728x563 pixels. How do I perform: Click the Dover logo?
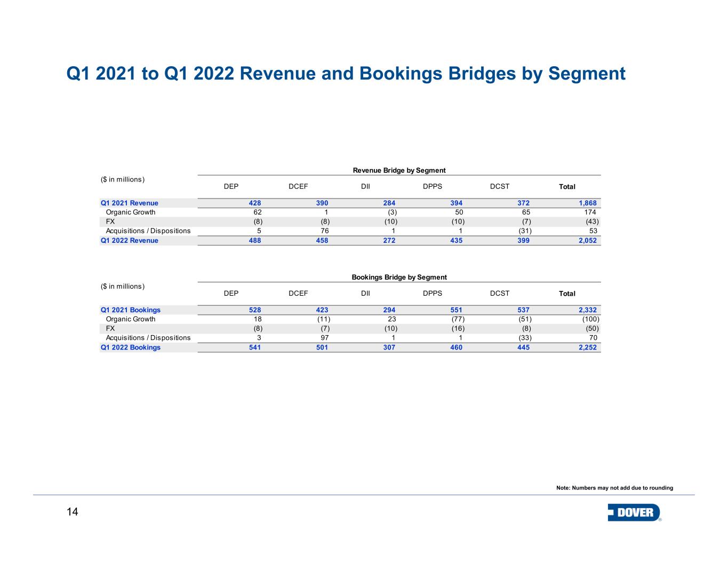pos(634,512)
